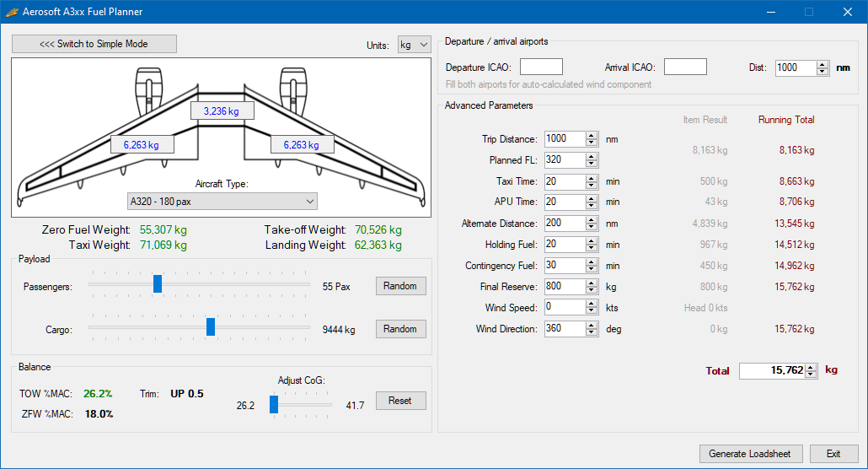Decrease Final Reserve with down arrow
Screen dimensions: 868x469
[x=592, y=290]
